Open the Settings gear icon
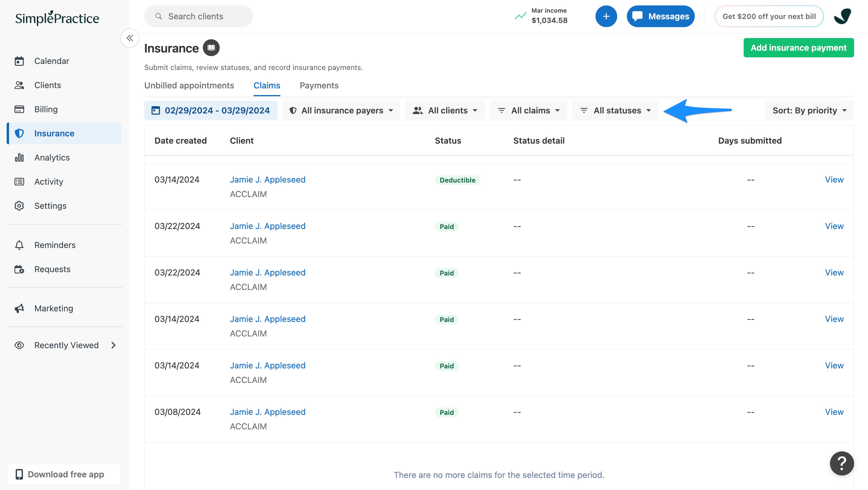Screen dimensions: 868x490 (x=19, y=206)
